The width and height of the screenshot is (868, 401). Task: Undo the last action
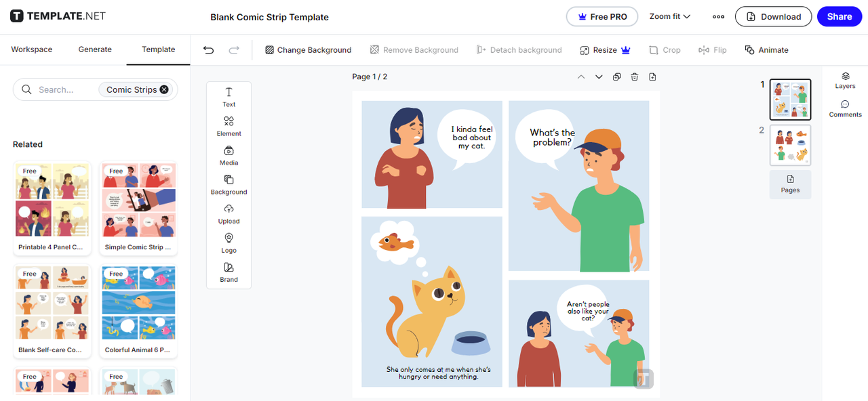click(x=209, y=50)
